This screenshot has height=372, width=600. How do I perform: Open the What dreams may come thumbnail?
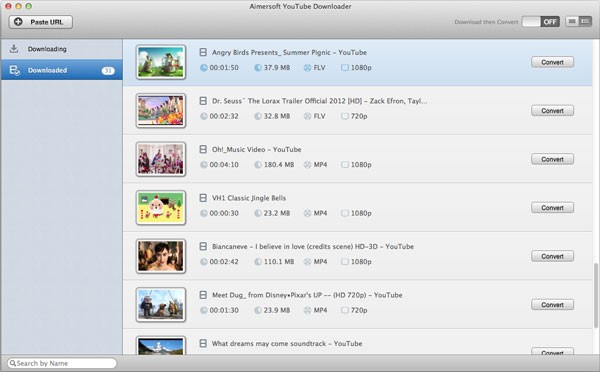pyautogui.click(x=161, y=345)
